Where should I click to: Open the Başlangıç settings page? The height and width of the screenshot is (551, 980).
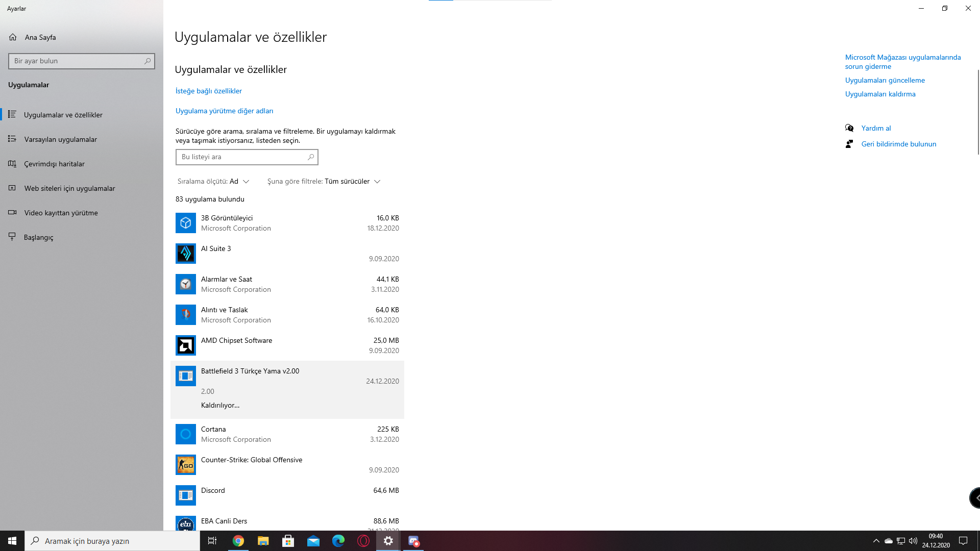pos(38,237)
